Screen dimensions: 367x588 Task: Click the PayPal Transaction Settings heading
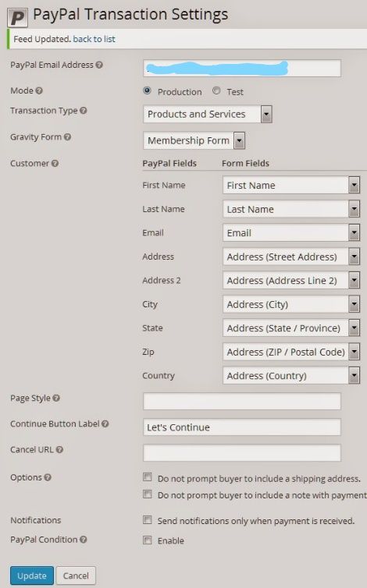[130, 15]
